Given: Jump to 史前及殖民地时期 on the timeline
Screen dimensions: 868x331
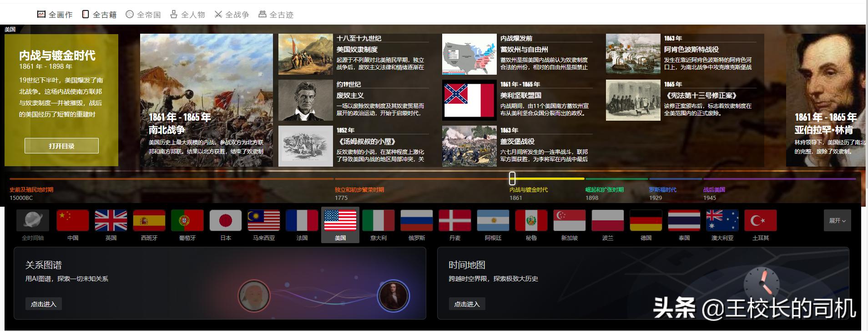Looking at the screenshot, I should tap(31, 189).
